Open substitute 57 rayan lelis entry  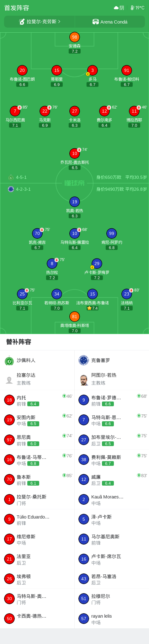[x=112, y=619]
